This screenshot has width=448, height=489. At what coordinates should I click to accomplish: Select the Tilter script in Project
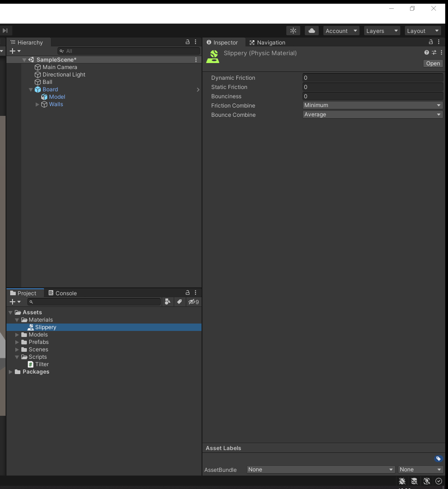pyautogui.click(x=42, y=364)
